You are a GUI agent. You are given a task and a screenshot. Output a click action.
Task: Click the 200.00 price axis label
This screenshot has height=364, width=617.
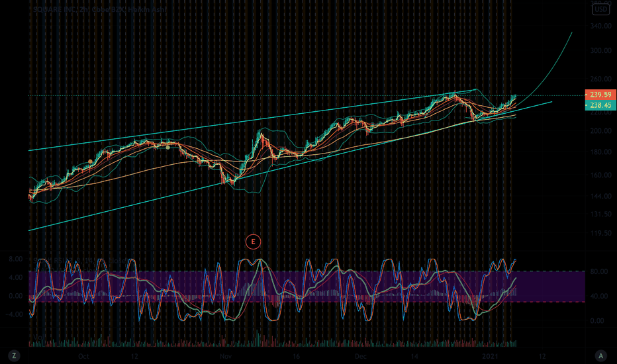600,130
